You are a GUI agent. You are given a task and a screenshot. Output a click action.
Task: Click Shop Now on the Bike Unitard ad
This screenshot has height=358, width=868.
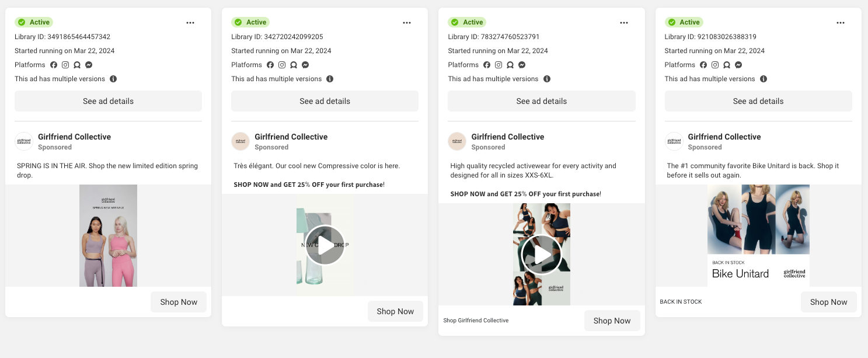(828, 302)
